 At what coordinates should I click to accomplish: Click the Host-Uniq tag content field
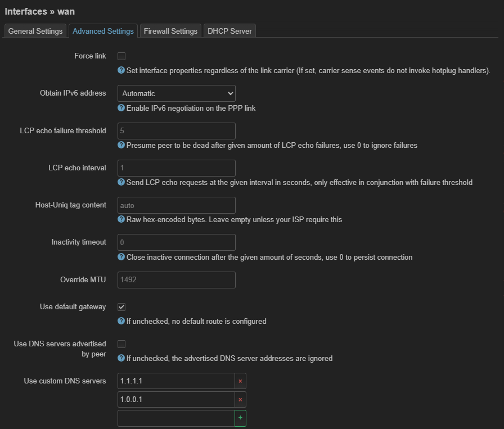coord(177,205)
